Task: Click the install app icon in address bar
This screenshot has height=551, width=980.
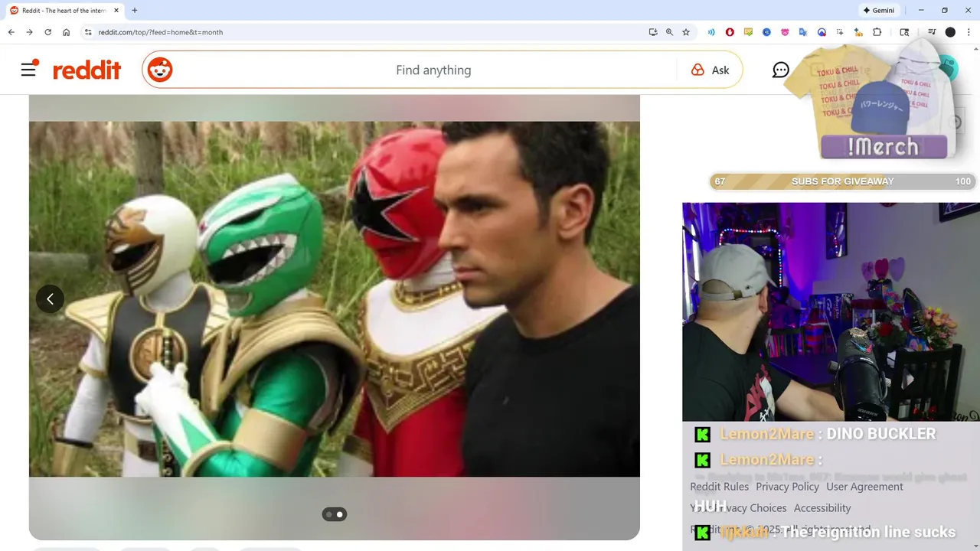Action: click(652, 32)
